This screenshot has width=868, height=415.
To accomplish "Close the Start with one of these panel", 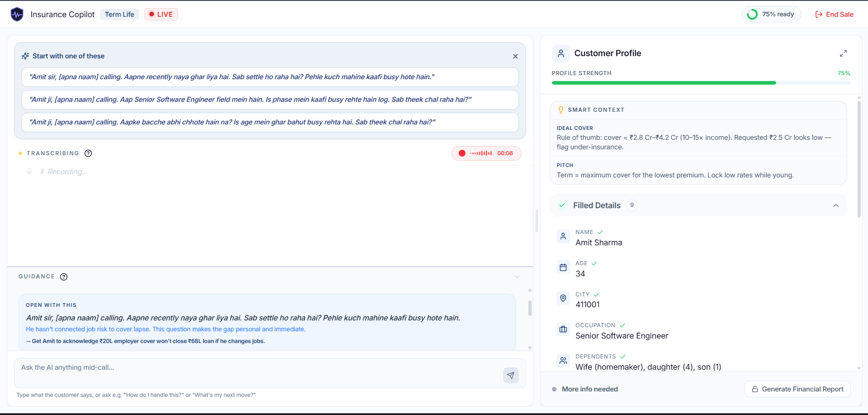I will [515, 57].
